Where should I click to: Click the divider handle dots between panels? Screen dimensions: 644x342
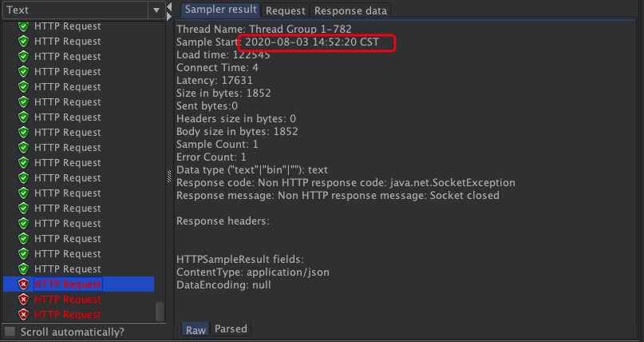(x=168, y=176)
